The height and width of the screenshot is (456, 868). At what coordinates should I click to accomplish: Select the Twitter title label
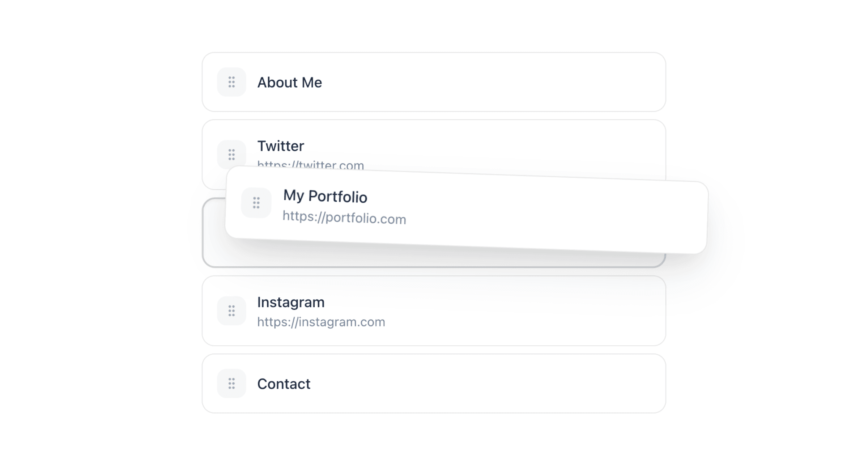(x=281, y=146)
